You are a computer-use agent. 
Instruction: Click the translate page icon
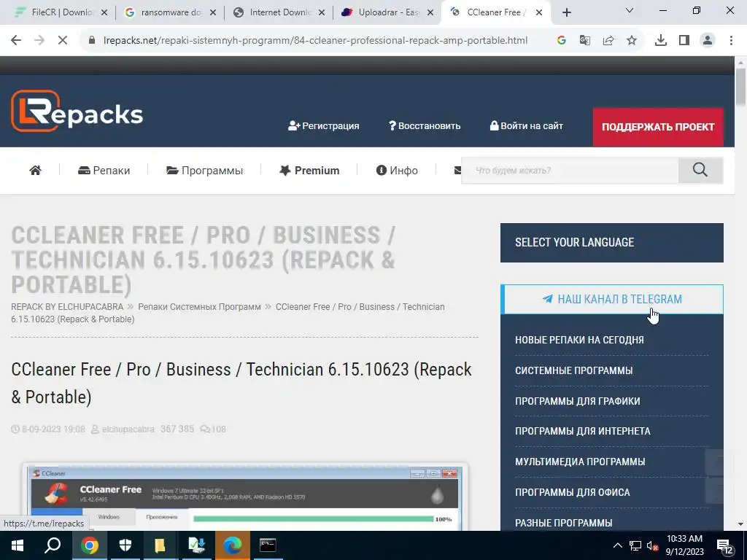(x=584, y=41)
